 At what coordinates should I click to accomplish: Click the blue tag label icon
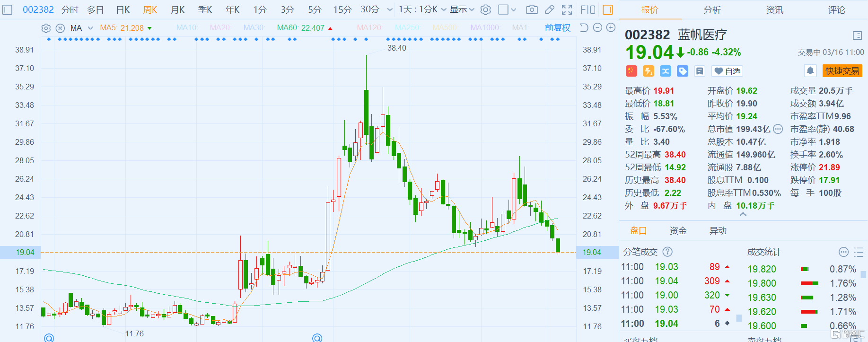tap(683, 71)
